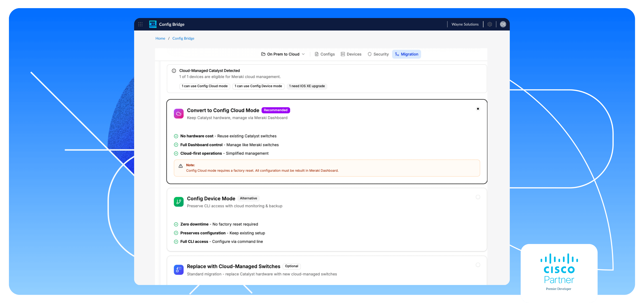
Task: Click the Migration branch icon on its tab
Action: [x=397, y=54]
